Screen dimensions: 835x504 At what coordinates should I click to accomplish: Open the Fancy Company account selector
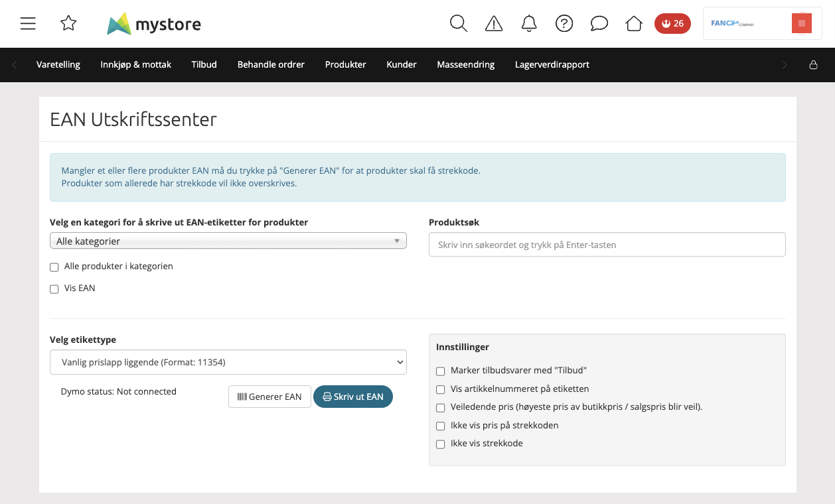(x=762, y=24)
